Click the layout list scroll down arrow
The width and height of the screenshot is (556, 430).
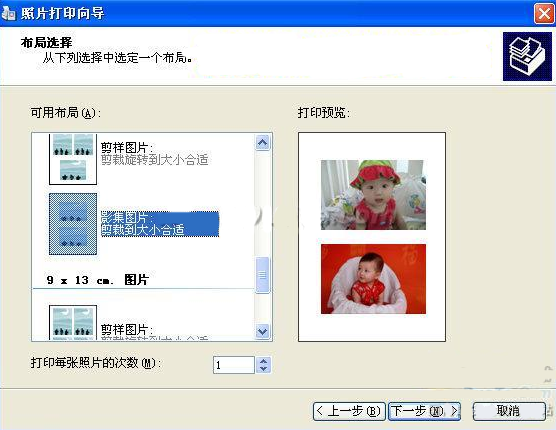pyautogui.click(x=262, y=332)
